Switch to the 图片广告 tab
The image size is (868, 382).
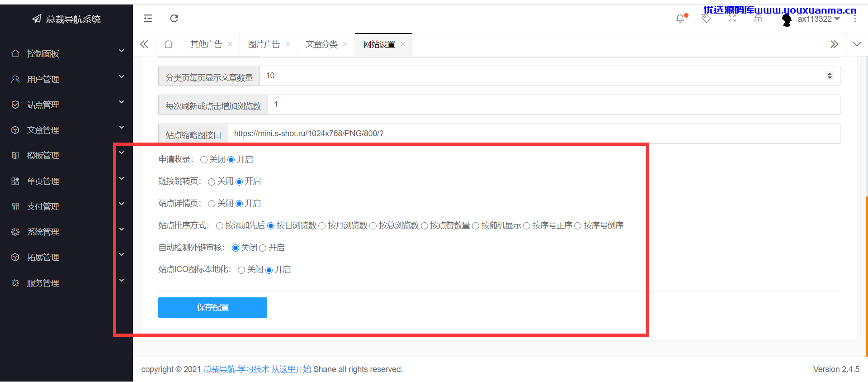264,44
